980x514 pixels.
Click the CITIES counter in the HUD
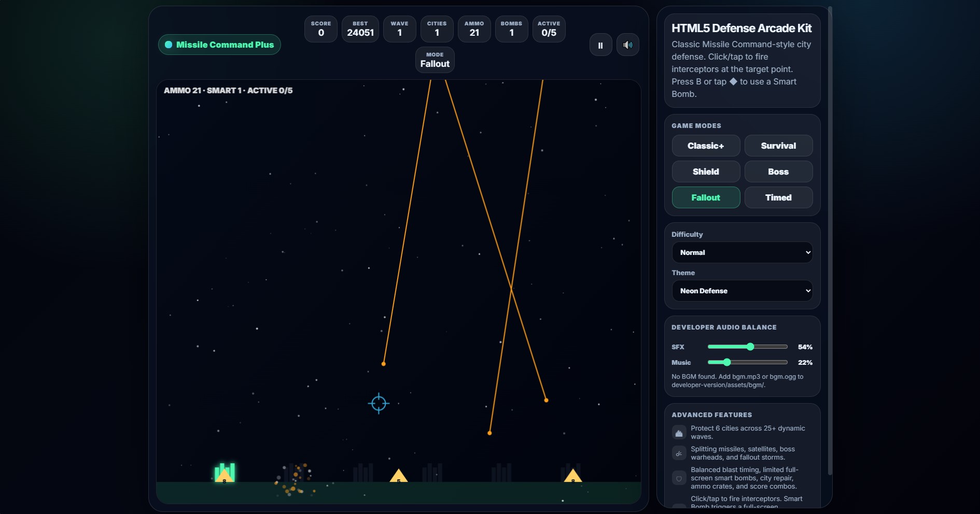(437, 29)
